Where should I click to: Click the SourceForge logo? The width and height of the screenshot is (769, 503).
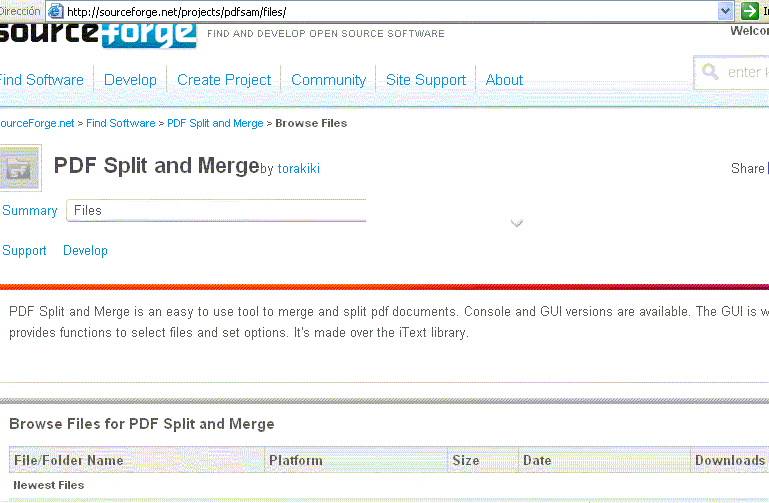point(98,33)
